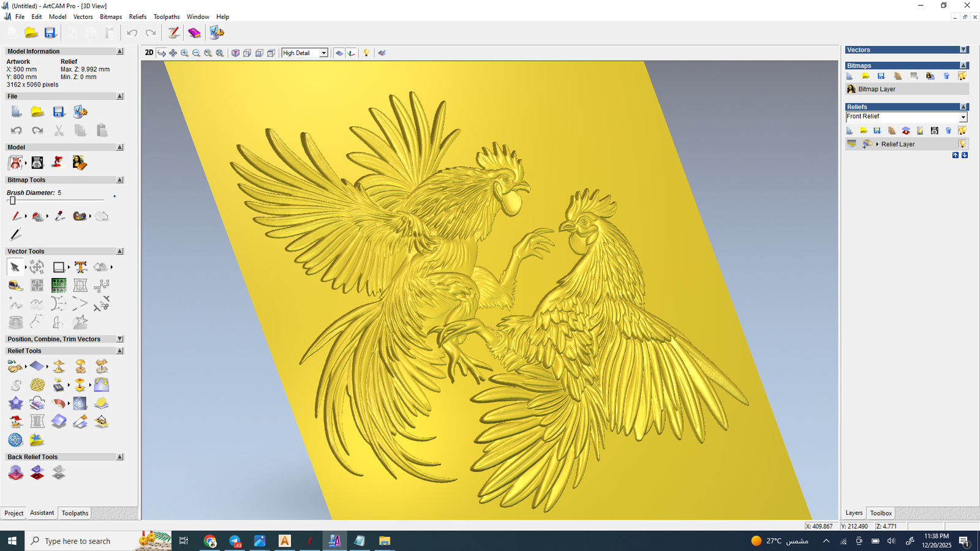980x551 pixels.
Task: Click the Bitmap Paint brush tool
Action: click(16, 216)
